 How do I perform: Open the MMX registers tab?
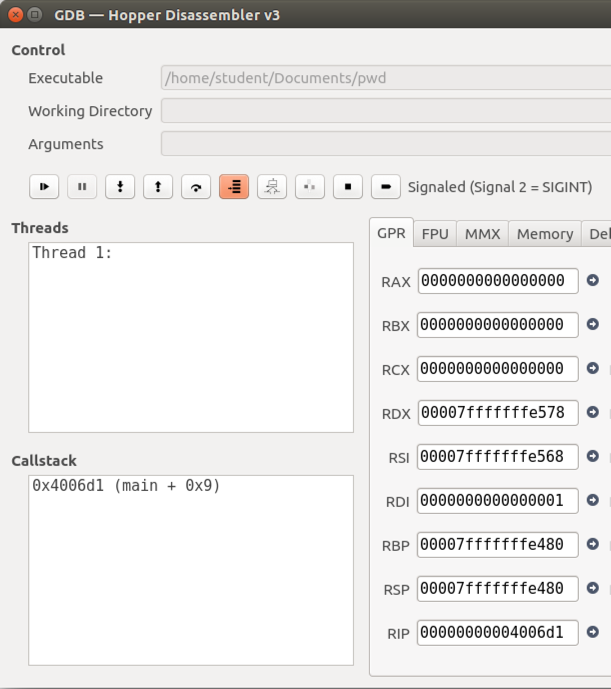click(483, 234)
